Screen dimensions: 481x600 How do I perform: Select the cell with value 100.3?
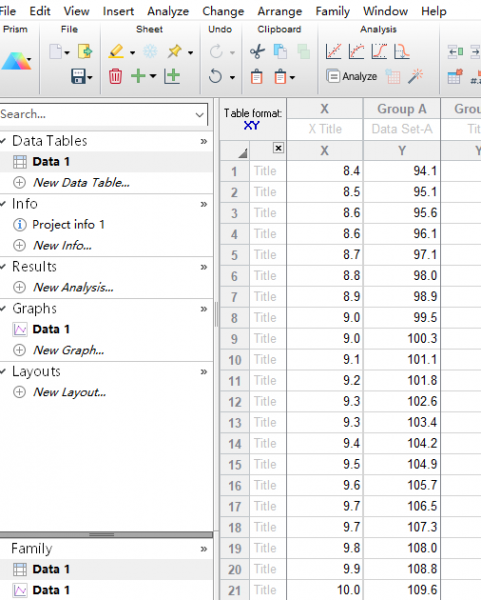402,339
